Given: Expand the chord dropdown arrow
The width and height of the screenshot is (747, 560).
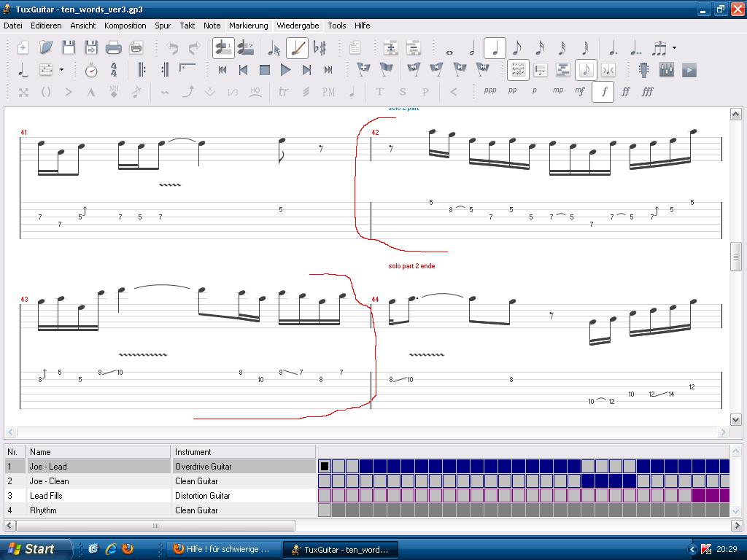Looking at the screenshot, I should (61, 70).
